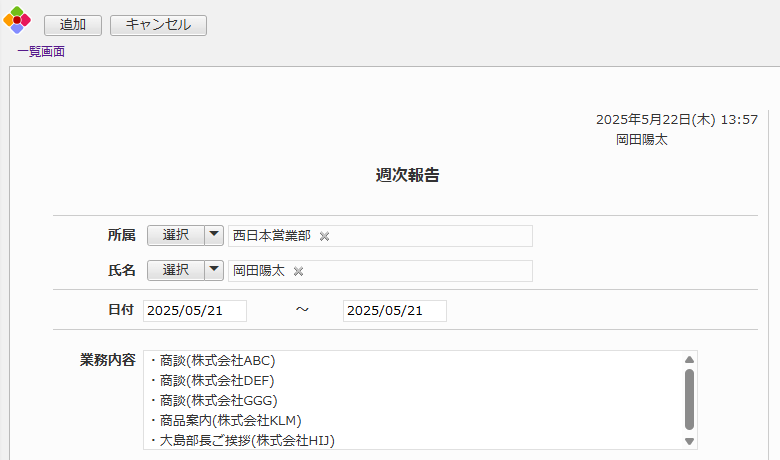This screenshot has height=460, width=780.
Task: Click the キャンセル button
Action: pos(158,25)
